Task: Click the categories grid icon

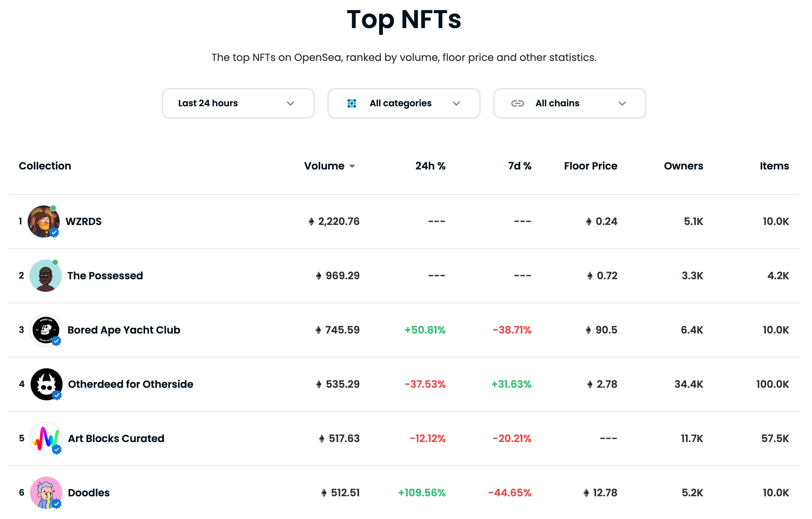Action: 352,104
